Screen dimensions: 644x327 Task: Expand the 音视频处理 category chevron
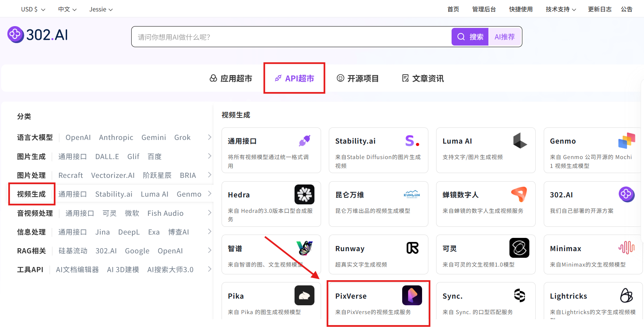point(209,213)
